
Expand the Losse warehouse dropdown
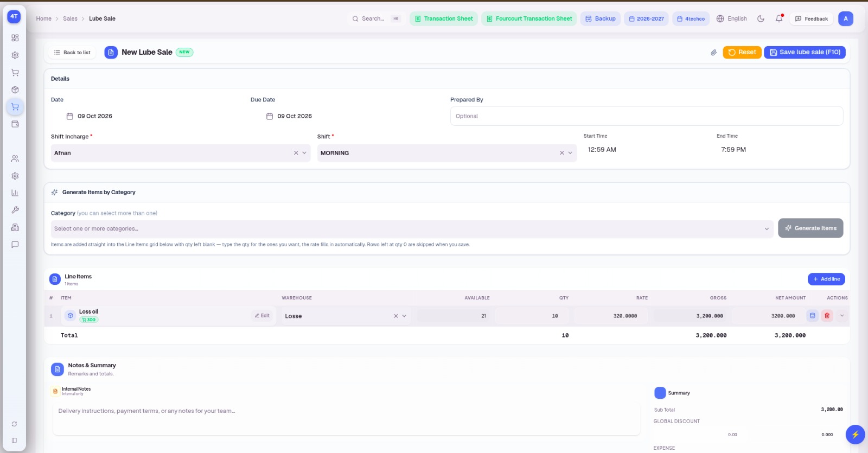point(404,316)
